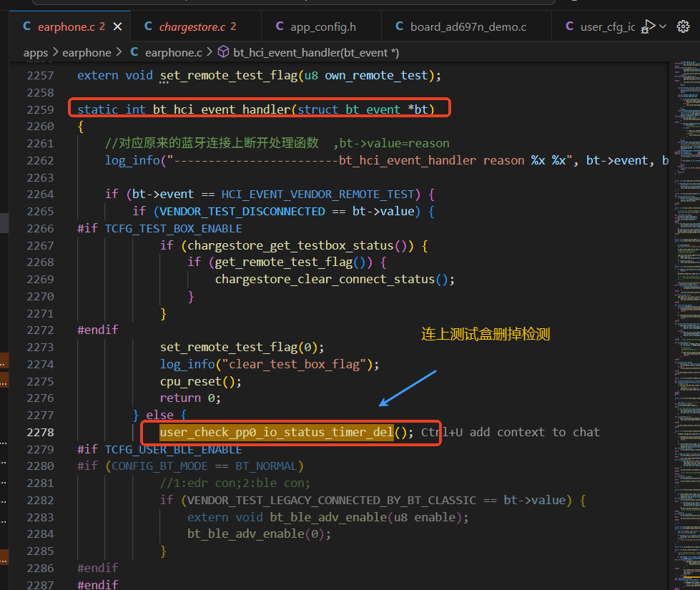700x590 pixels.
Task: Click line number 2259 in the gutter
Action: pyautogui.click(x=40, y=110)
